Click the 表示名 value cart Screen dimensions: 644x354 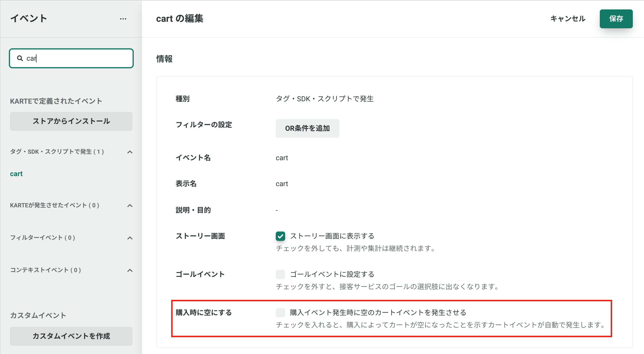pos(282,184)
